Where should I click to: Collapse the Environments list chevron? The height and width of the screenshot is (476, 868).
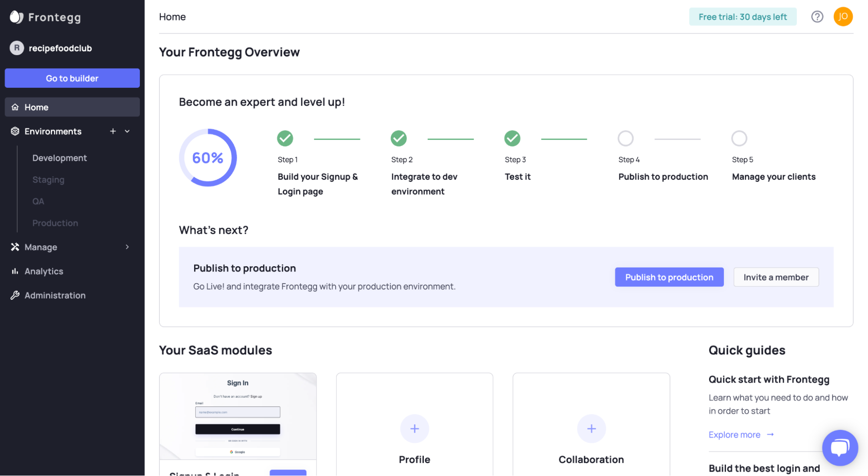(127, 131)
